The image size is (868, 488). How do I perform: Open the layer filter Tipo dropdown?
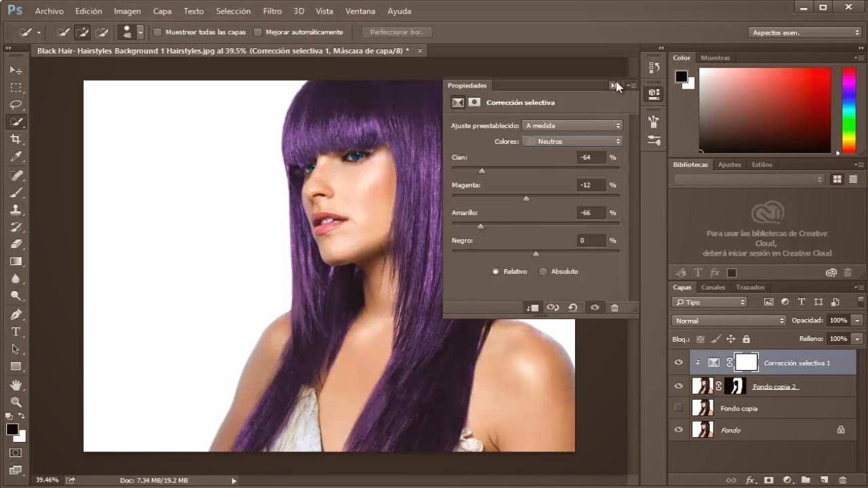[x=709, y=302]
